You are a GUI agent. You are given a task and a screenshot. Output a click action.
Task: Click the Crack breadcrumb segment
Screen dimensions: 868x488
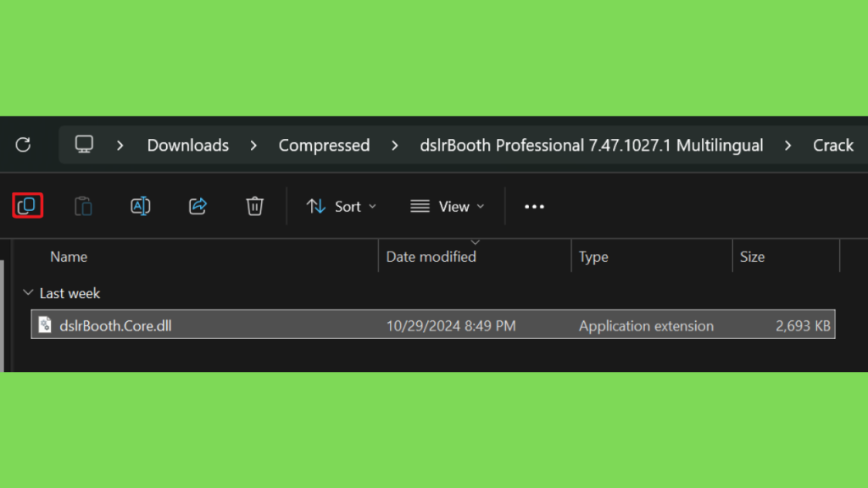coord(832,145)
